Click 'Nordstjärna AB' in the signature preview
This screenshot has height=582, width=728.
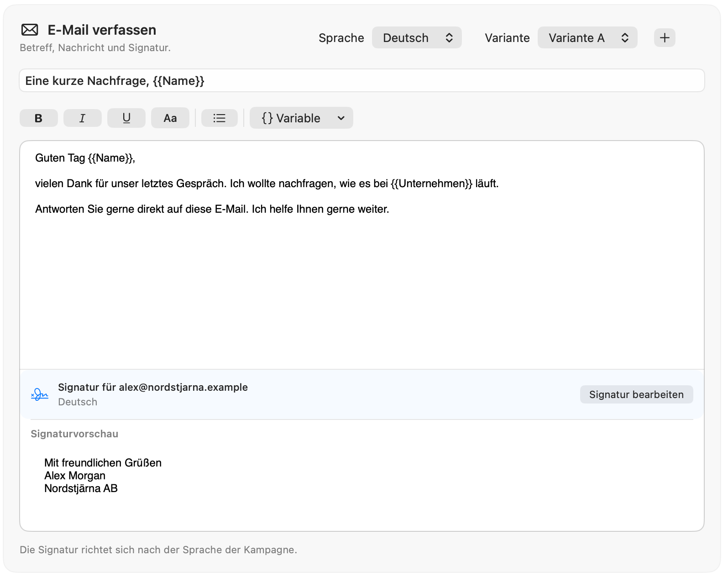pyautogui.click(x=81, y=488)
